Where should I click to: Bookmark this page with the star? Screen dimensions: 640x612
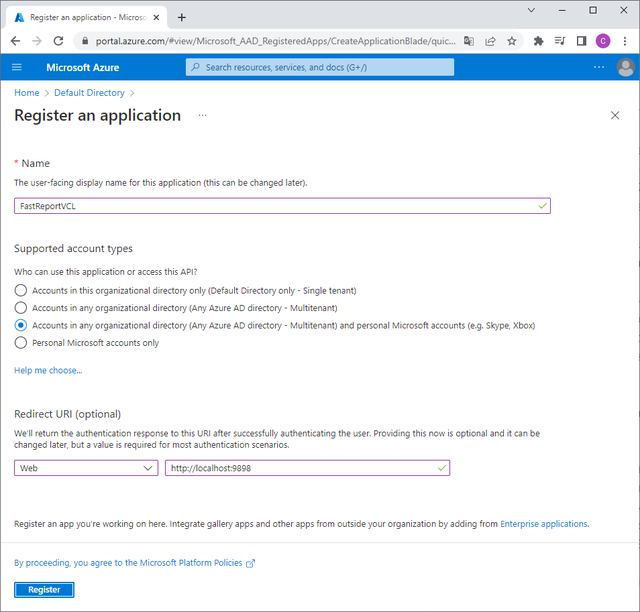pyautogui.click(x=512, y=41)
